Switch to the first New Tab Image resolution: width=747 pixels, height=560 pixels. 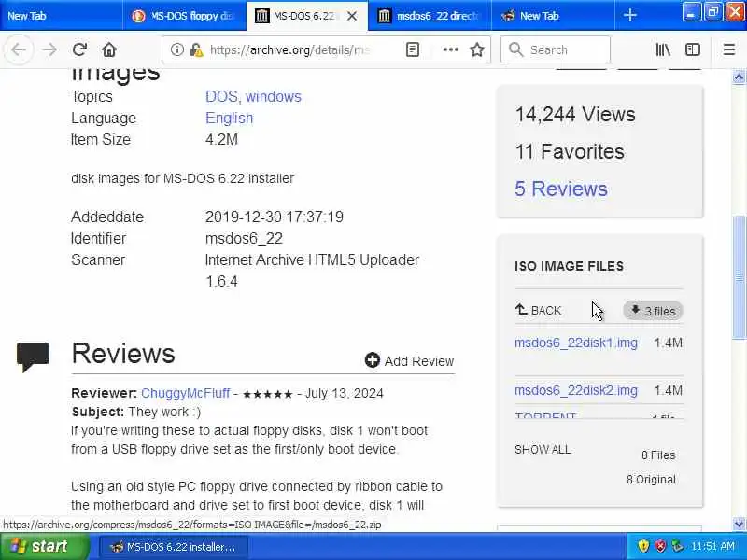[x=61, y=16]
